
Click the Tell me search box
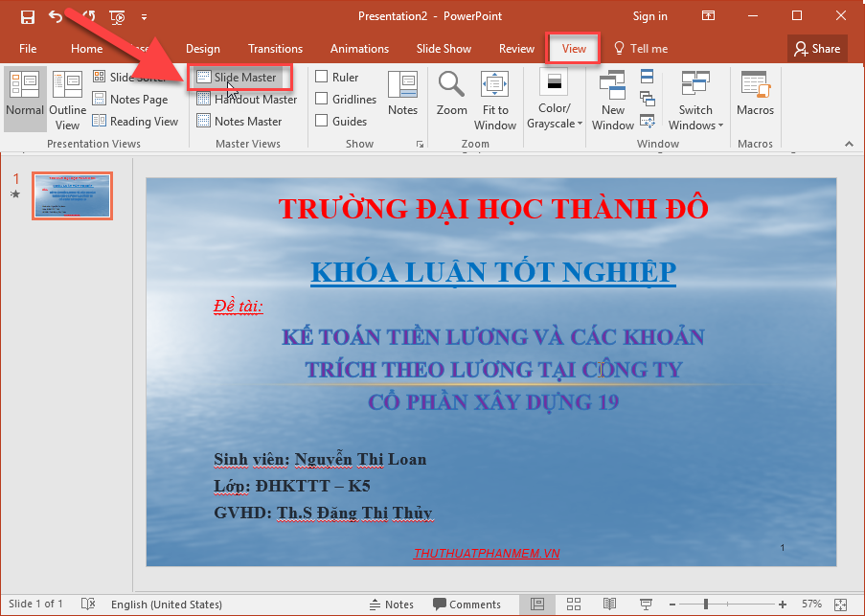click(x=641, y=49)
